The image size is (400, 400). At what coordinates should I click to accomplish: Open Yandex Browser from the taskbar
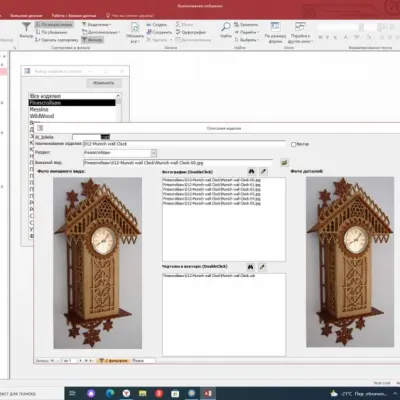pyautogui.click(x=126, y=393)
